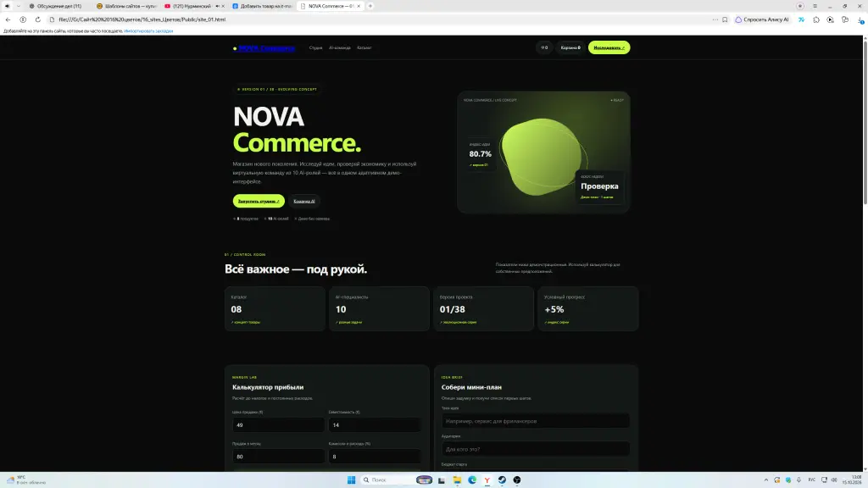Screen dimensions: 868x488
Task: Click the Твоя идея input field
Action: pyautogui.click(x=536, y=421)
